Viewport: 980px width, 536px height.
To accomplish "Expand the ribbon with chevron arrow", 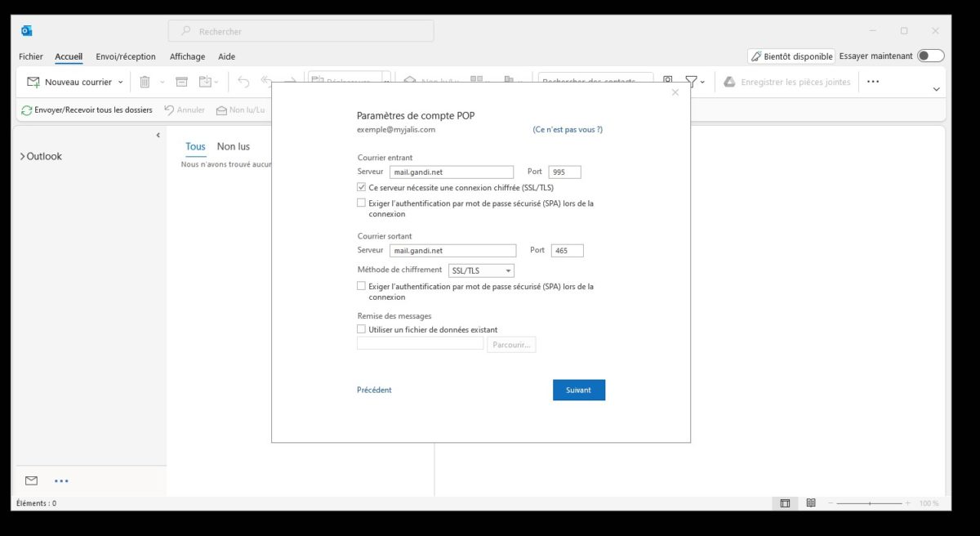I will point(936,89).
